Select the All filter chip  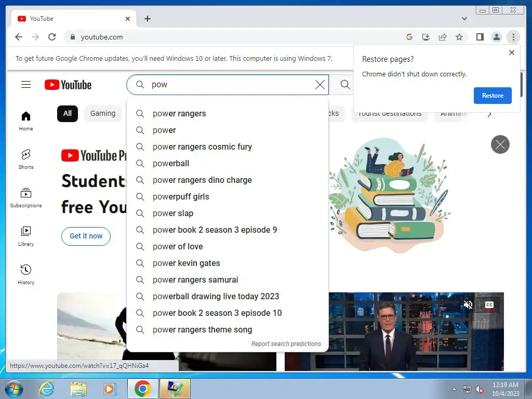tap(68, 113)
